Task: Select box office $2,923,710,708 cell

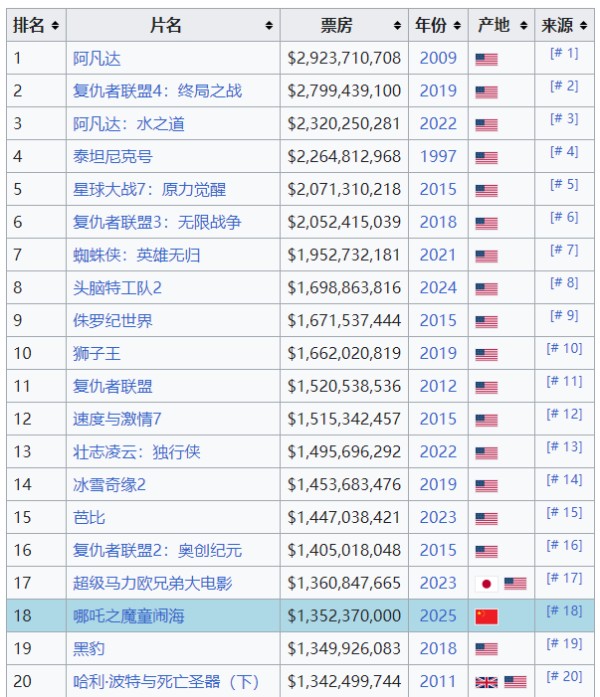Action: click(x=344, y=58)
